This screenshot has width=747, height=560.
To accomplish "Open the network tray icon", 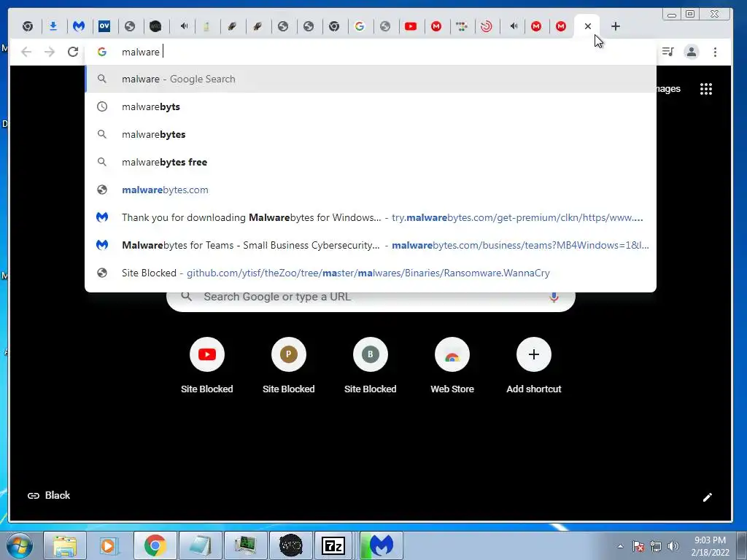I will (656, 546).
